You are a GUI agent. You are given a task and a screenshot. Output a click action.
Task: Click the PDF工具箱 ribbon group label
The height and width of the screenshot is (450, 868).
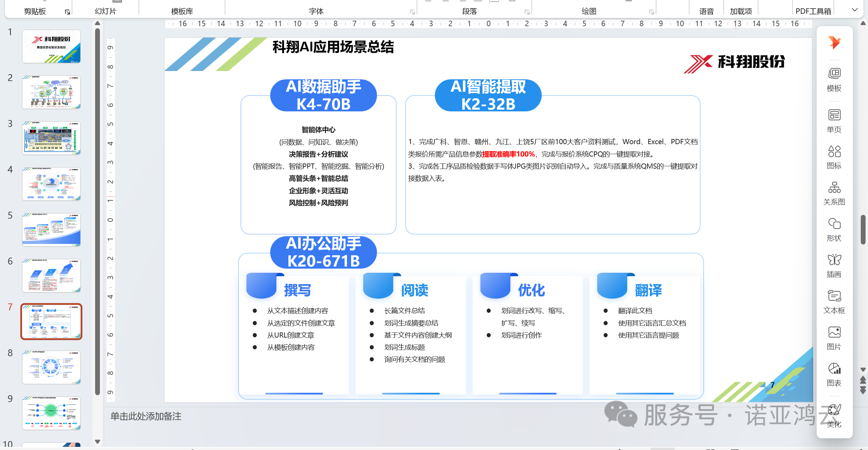pos(813,11)
